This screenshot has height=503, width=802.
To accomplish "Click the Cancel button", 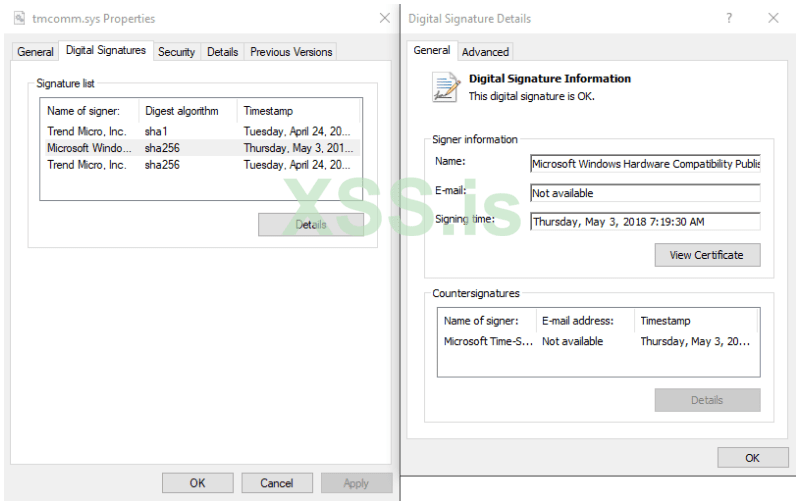I will click(x=277, y=483).
